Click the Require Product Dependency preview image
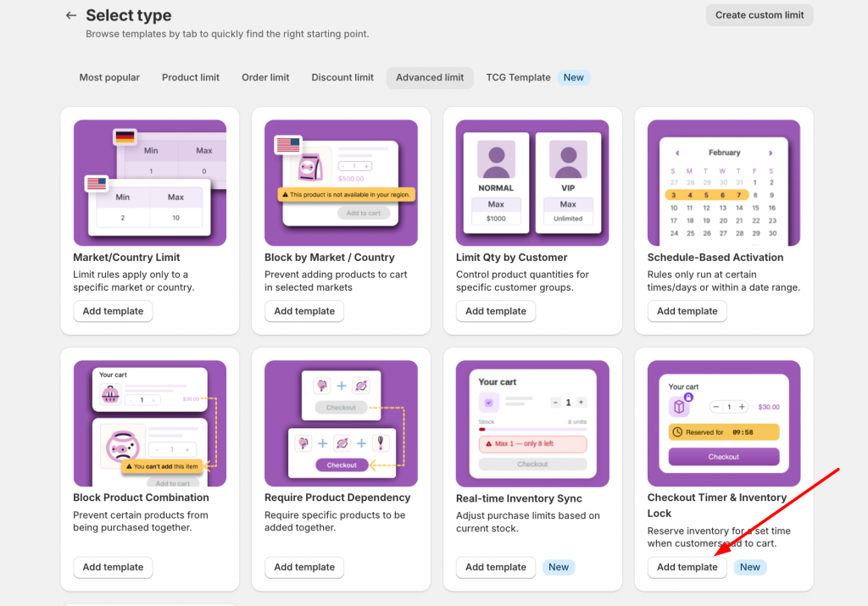868x606 pixels. click(x=341, y=424)
